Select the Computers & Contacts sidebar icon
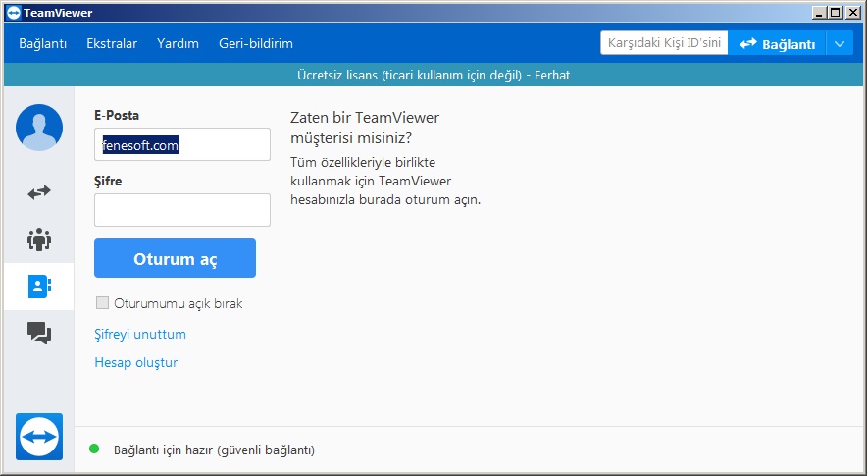Viewport: 868px width, 476px height. click(39, 287)
